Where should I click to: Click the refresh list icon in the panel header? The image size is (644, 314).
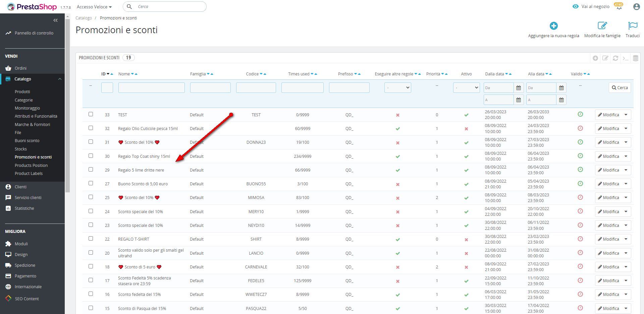[x=615, y=58]
